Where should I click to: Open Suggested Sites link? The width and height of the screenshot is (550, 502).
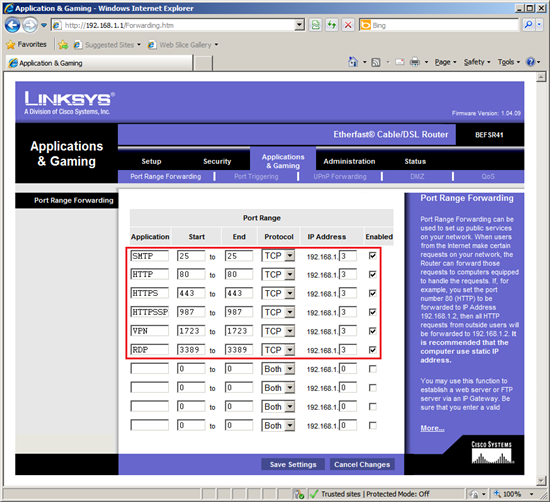click(x=107, y=45)
